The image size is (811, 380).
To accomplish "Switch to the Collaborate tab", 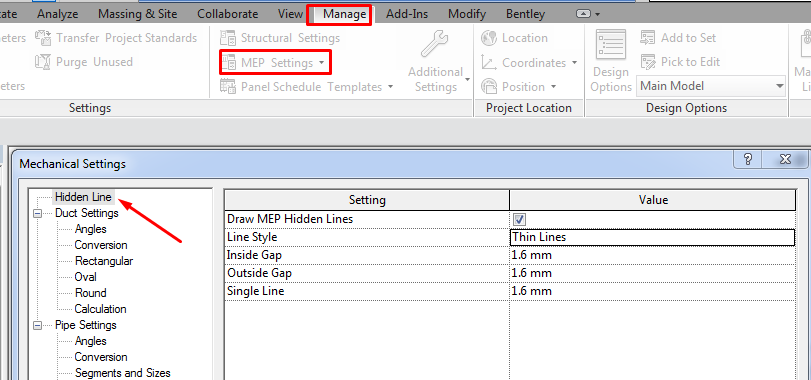I will point(228,14).
